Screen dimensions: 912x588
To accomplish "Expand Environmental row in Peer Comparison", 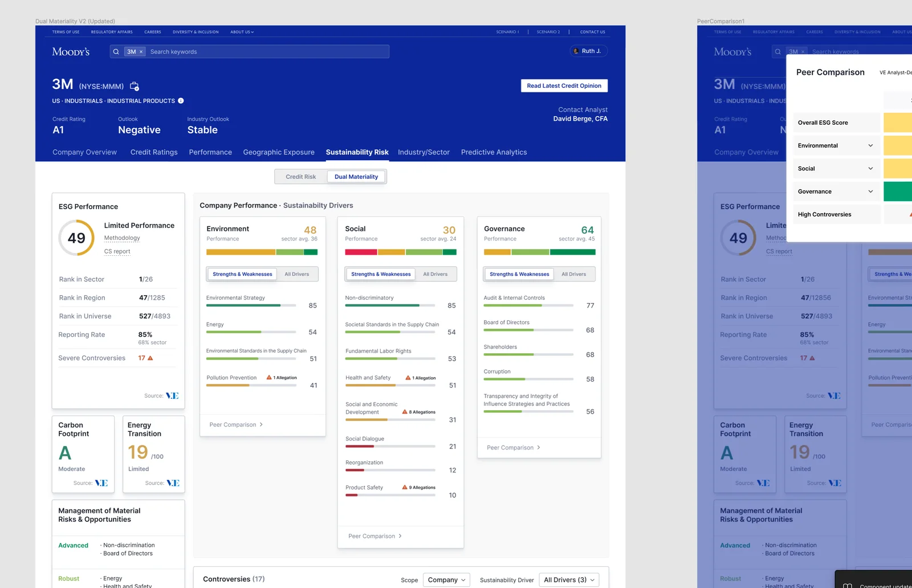I will 870,146.
